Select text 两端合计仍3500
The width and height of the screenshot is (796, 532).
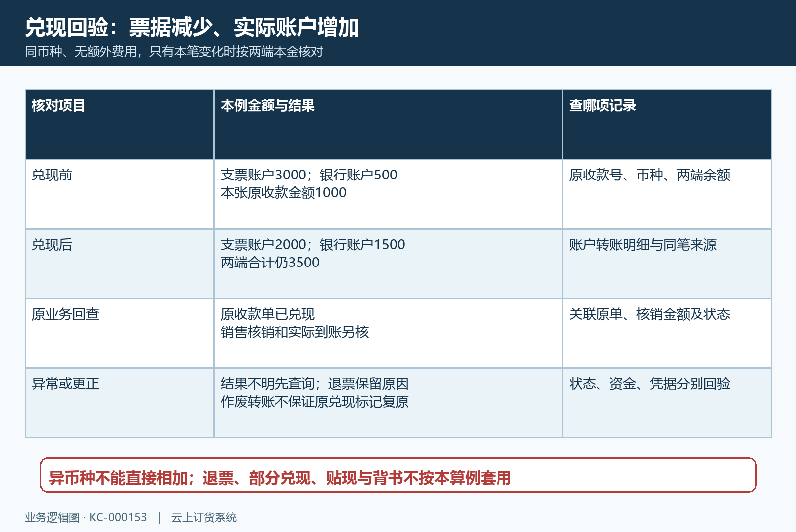point(270,263)
